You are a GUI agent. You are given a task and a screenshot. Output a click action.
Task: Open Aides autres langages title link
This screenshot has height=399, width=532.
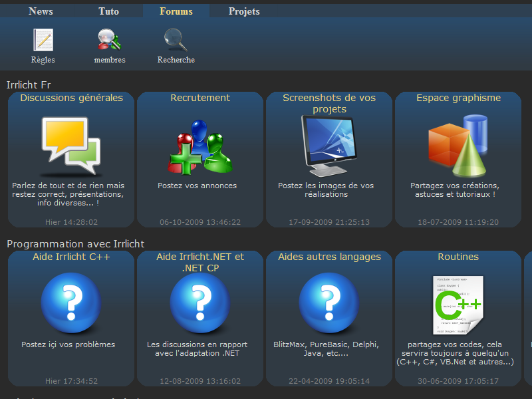point(329,257)
